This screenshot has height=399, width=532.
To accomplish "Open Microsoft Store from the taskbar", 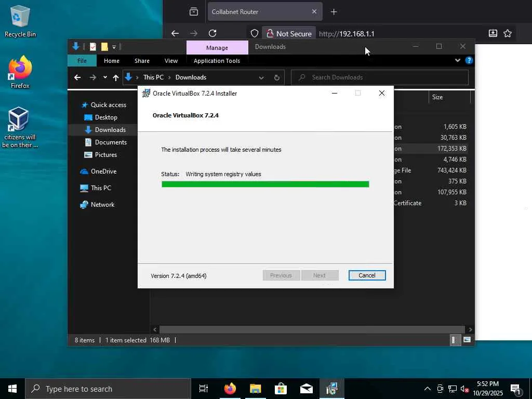I will pyautogui.click(x=281, y=389).
